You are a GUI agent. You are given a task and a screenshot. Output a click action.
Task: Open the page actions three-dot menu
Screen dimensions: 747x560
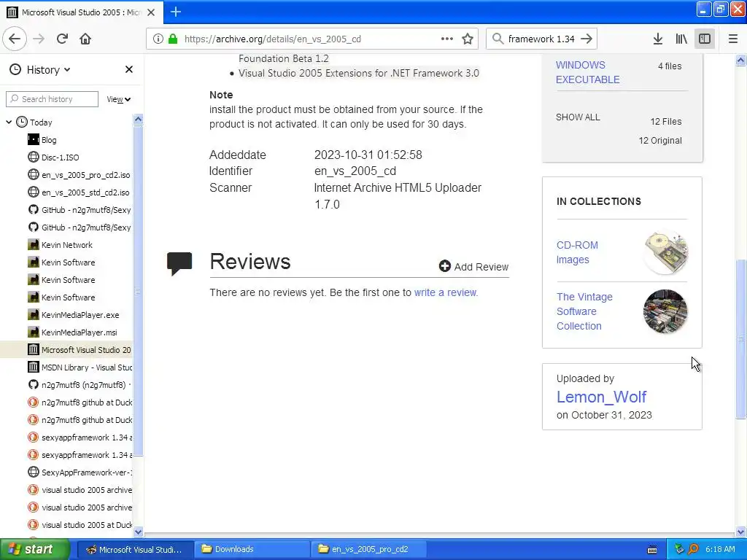click(447, 39)
